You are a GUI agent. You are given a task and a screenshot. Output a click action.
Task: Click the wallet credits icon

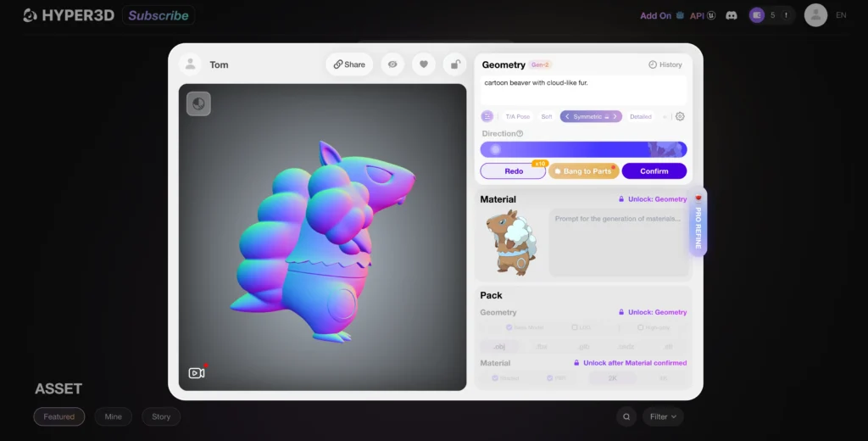point(758,15)
